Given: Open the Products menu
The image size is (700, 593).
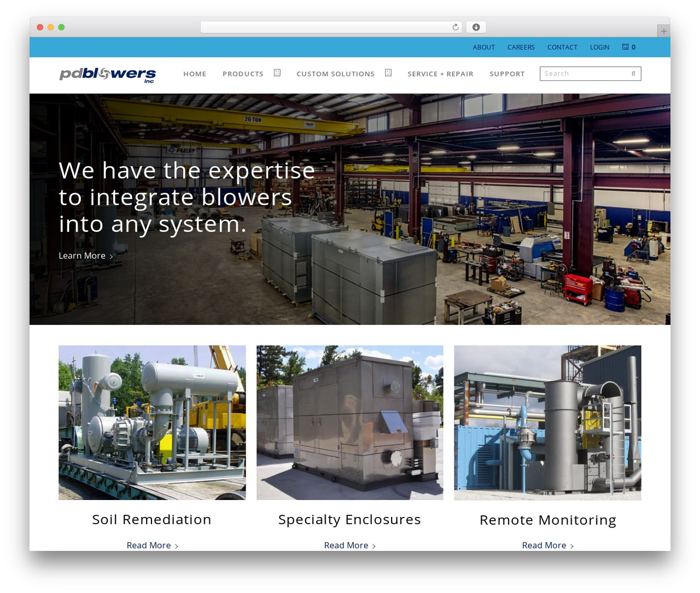Looking at the screenshot, I should click(243, 74).
